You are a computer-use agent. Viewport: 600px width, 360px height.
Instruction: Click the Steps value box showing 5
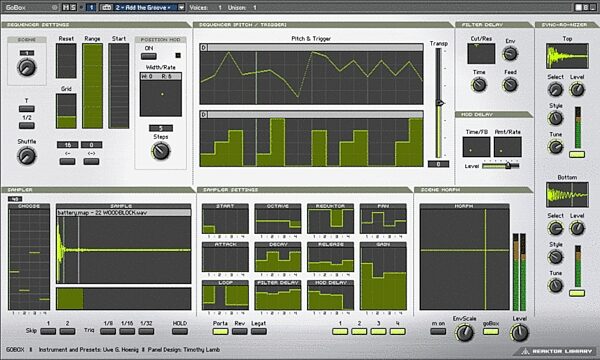point(161,128)
